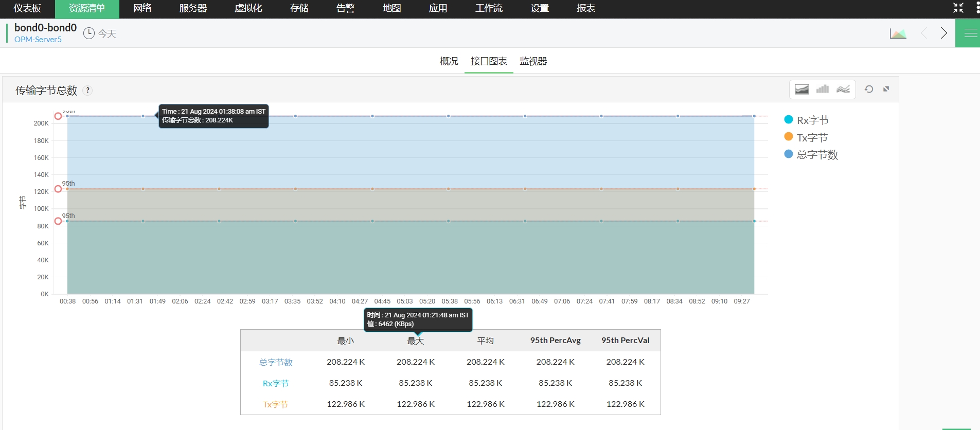Click the 95th marker on Rx line
The width and height of the screenshot is (980, 430).
coord(58,221)
